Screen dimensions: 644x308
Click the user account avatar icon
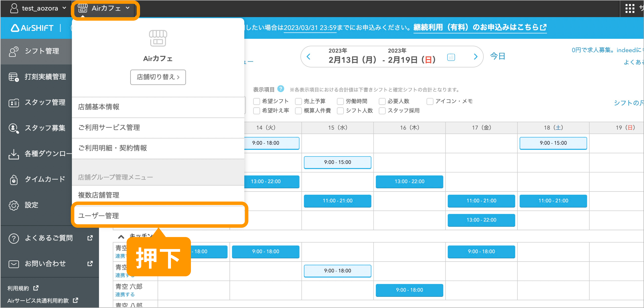[x=14, y=8]
